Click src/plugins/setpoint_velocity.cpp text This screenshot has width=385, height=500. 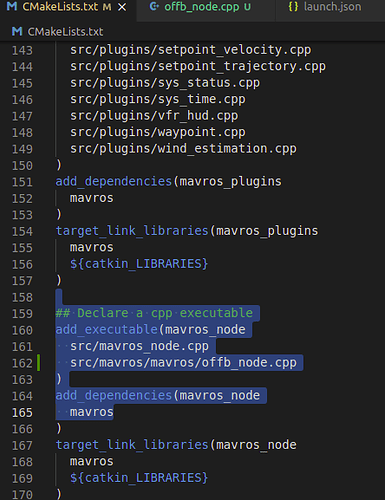click(190, 50)
